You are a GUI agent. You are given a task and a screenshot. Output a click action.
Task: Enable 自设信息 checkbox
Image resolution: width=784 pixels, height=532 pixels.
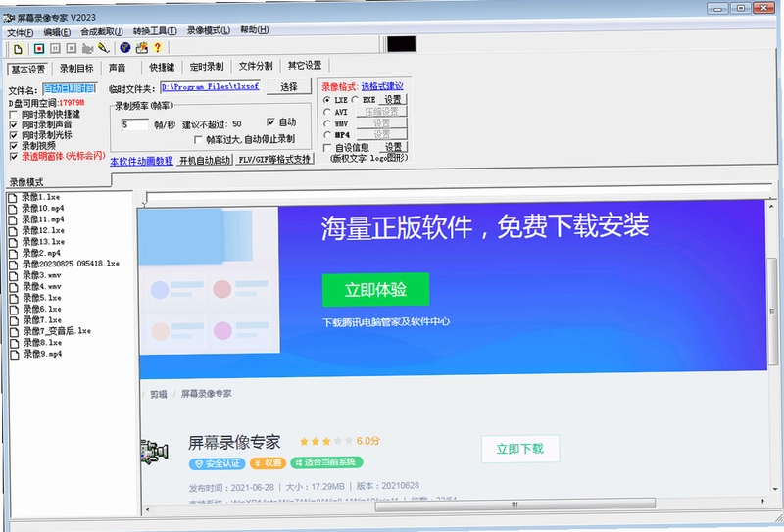click(327, 148)
